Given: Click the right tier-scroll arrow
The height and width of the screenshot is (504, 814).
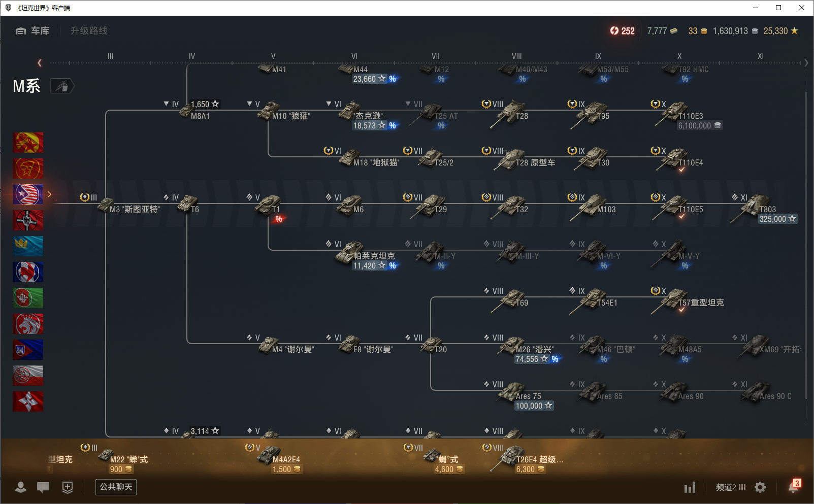Looking at the screenshot, I should click(806, 63).
